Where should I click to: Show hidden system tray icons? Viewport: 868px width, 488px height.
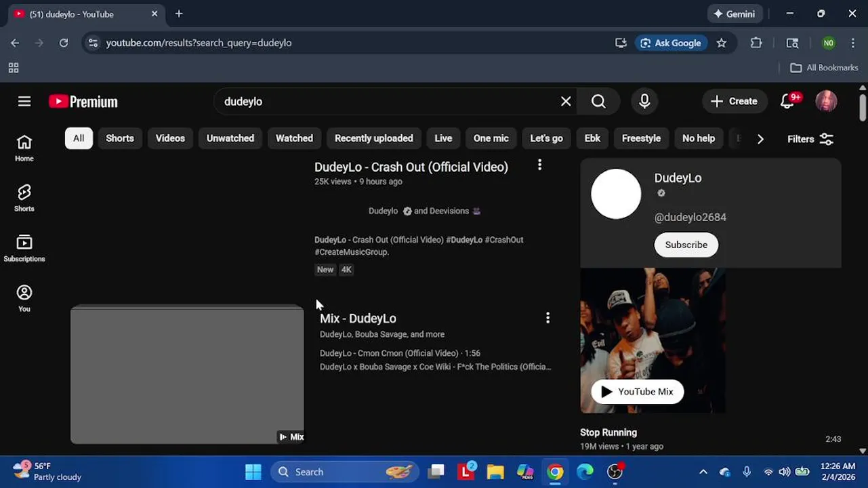click(703, 472)
